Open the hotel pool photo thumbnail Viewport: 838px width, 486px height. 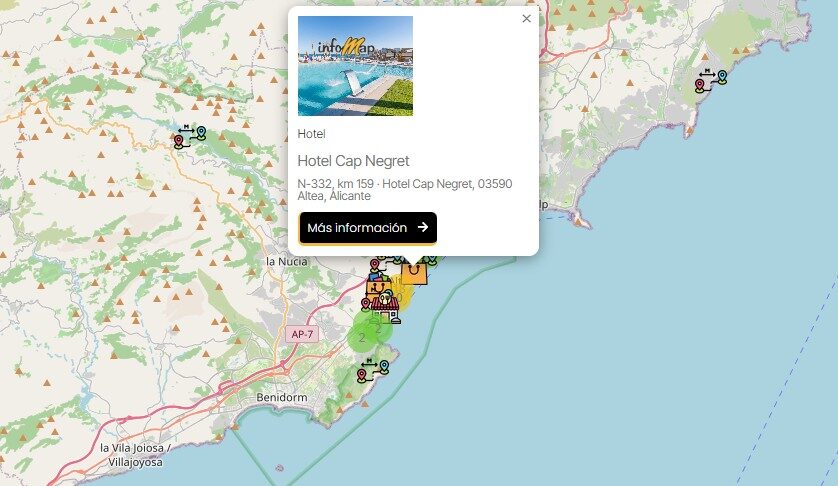pyautogui.click(x=355, y=66)
